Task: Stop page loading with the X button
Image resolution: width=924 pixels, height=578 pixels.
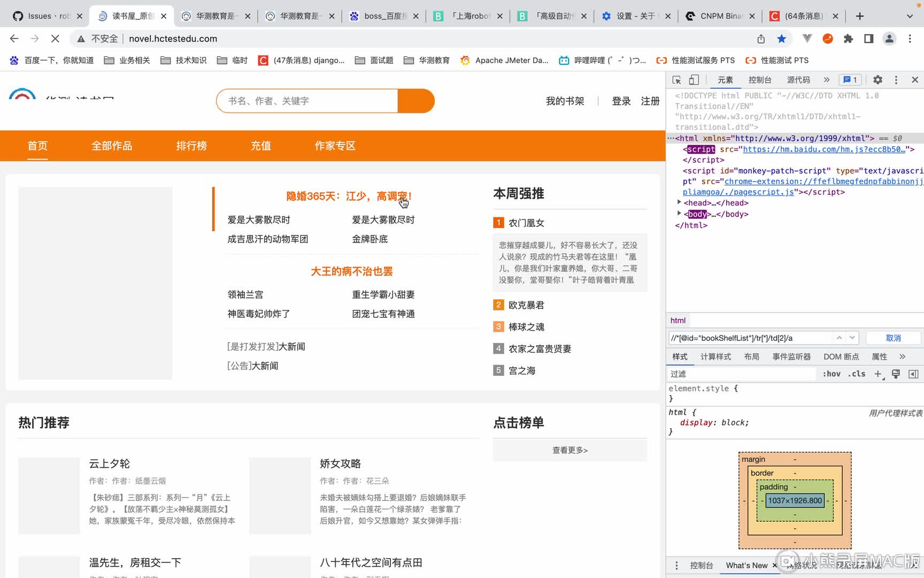Action: 55,39
